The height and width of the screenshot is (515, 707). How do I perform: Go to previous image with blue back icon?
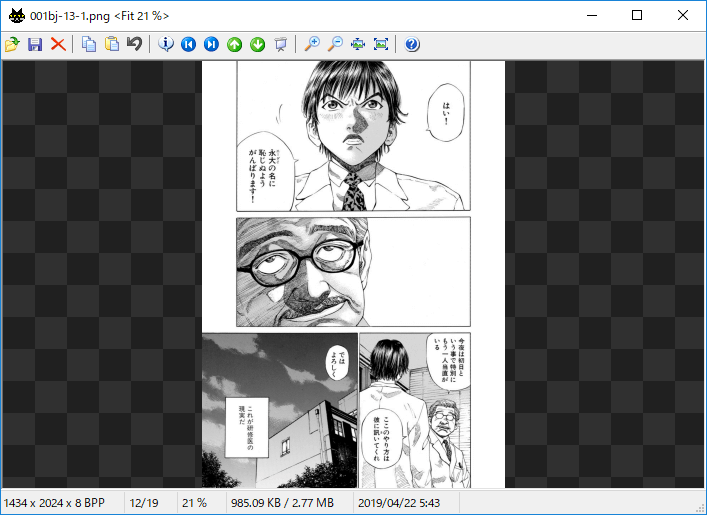point(188,44)
